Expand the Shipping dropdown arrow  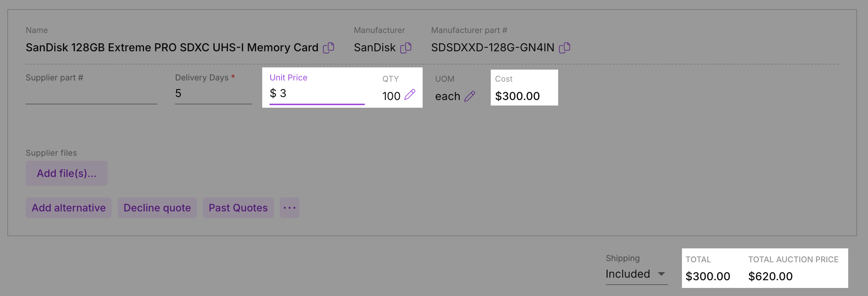pyautogui.click(x=661, y=274)
